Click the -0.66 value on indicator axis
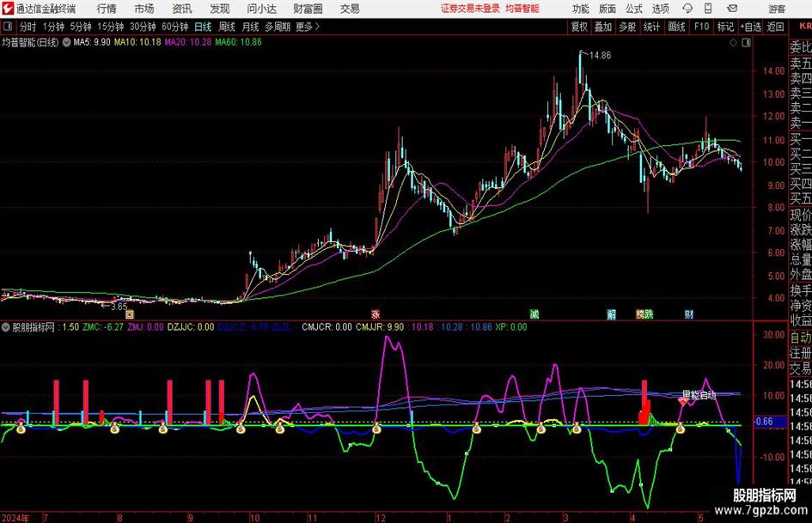This screenshot has height=523, width=812. (764, 422)
